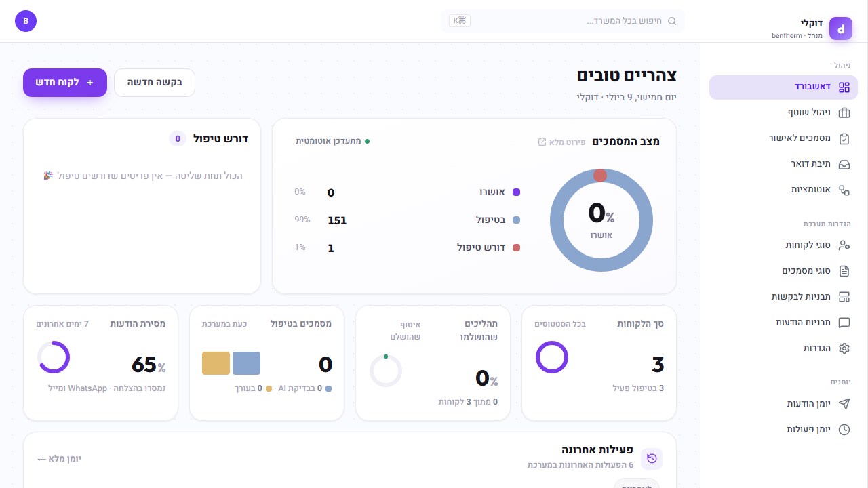Open the פירוט מלא link
The image size is (868, 488).
tap(561, 142)
